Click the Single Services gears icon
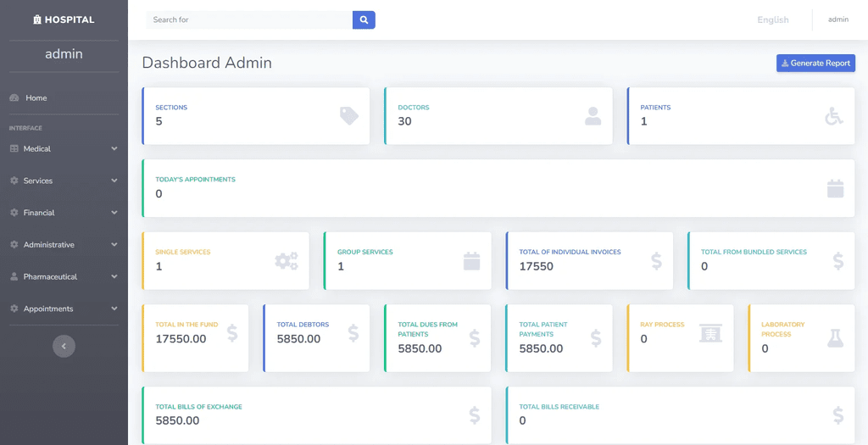This screenshot has height=445, width=868. [287, 261]
